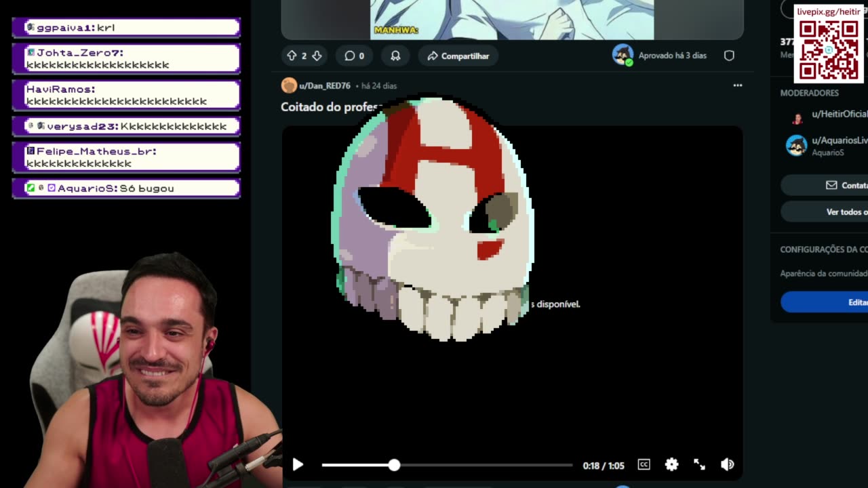Open u/AquariosLive moderator profile
Viewport: 868px width, 488px height.
pos(840,140)
